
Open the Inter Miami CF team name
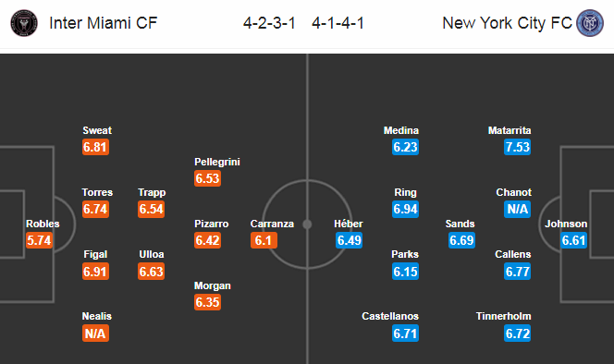(104, 23)
